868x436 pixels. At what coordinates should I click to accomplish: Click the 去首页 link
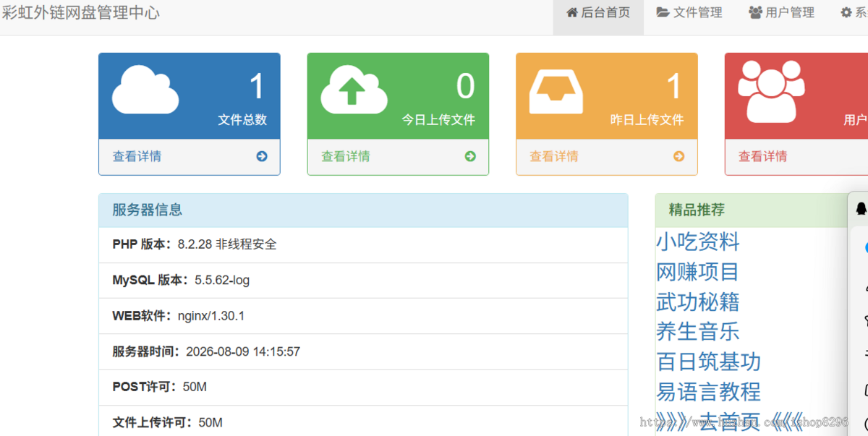[x=730, y=422]
